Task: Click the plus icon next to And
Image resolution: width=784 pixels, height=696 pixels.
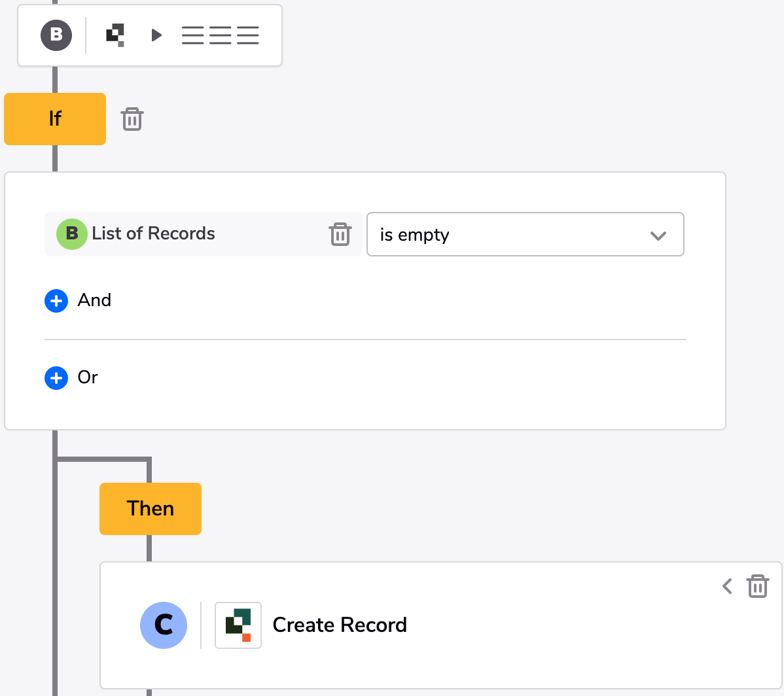Action: tap(56, 300)
